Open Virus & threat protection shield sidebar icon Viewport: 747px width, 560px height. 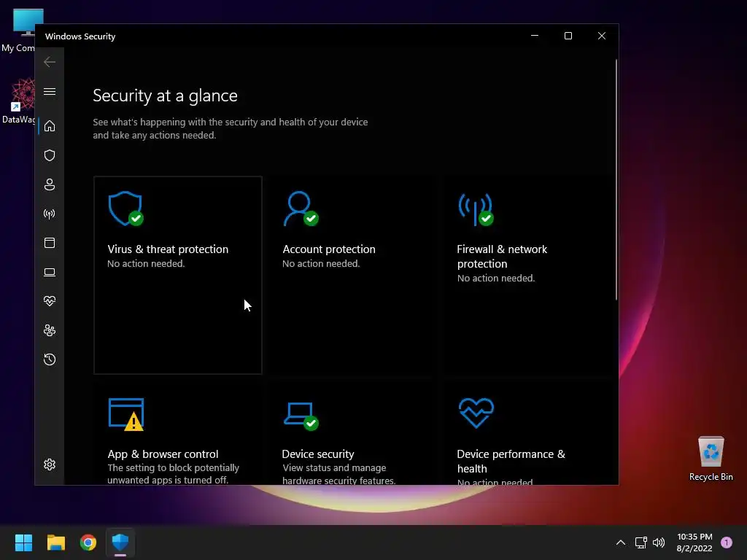[x=50, y=155]
